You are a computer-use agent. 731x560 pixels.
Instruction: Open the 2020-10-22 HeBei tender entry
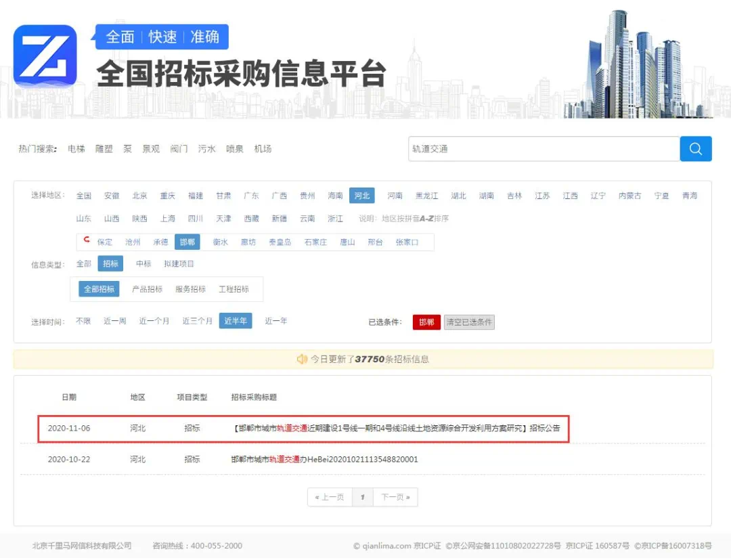324,459
